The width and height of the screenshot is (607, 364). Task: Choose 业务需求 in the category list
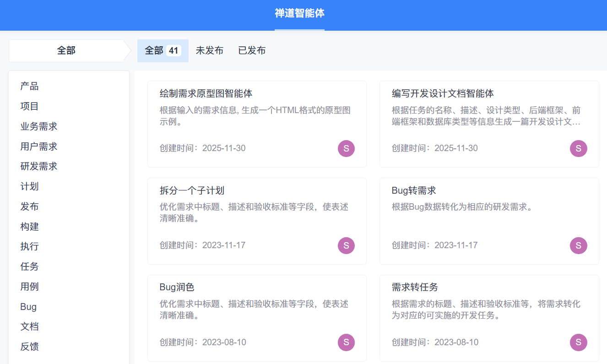(x=39, y=126)
